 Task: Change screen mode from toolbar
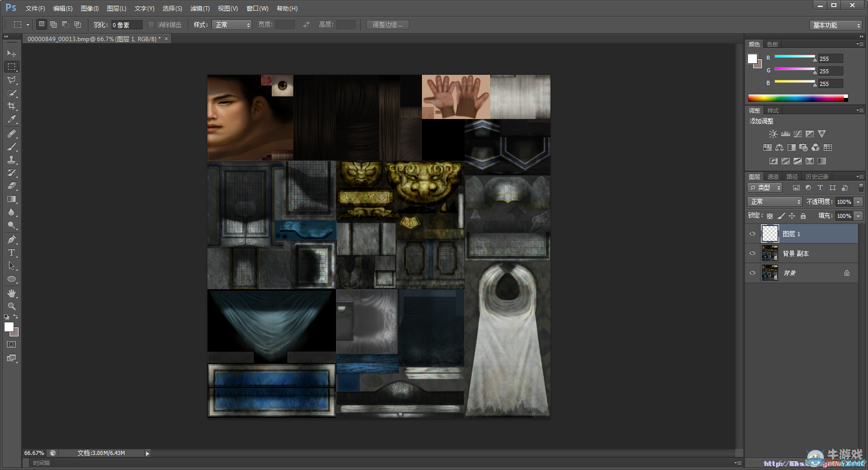point(12,358)
